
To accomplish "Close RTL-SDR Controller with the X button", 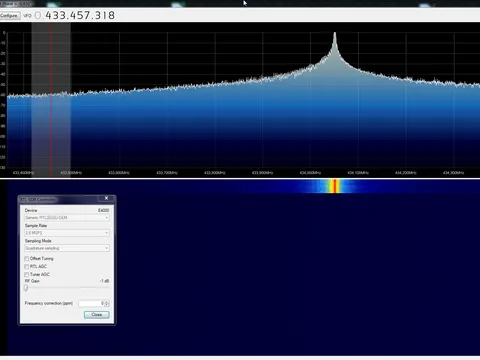I will [106, 198].
